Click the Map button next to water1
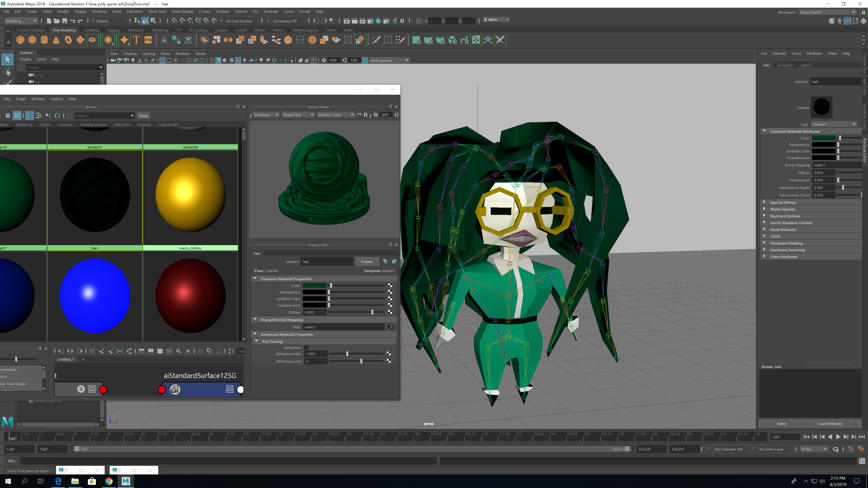This screenshot has height=488, width=868. pos(390,327)
